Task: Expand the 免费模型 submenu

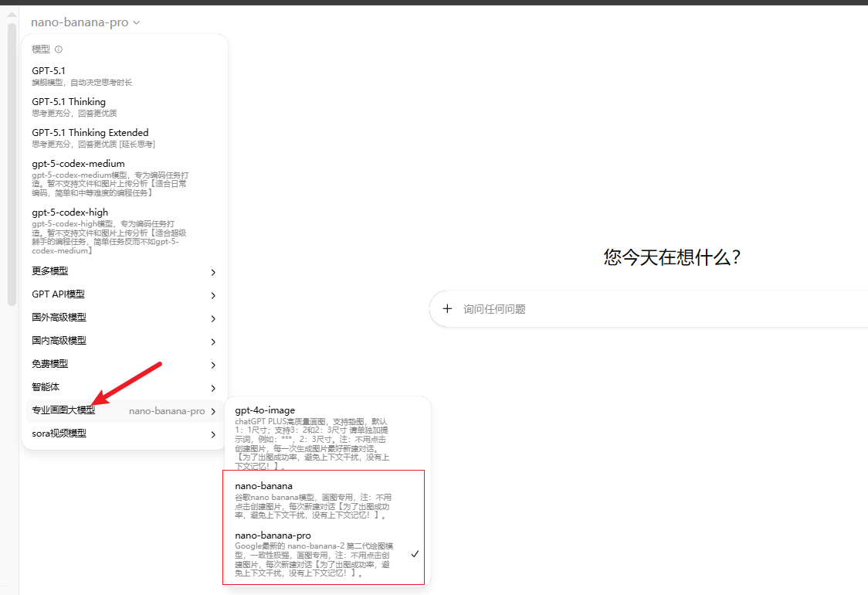Action: (124, 365)
